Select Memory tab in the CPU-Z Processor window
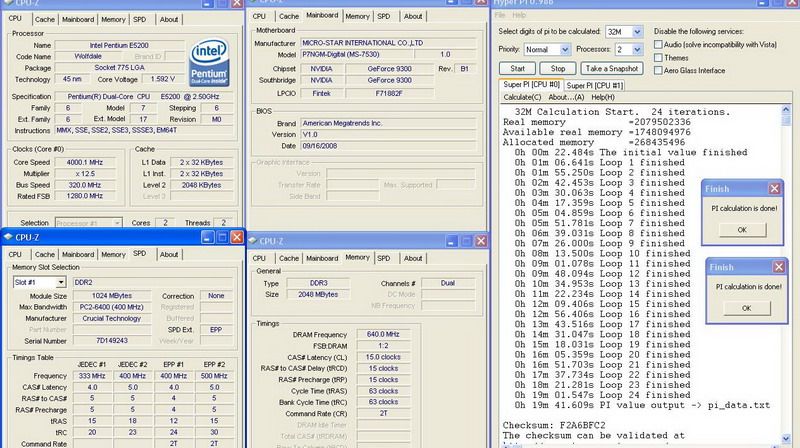 (113, 19)
